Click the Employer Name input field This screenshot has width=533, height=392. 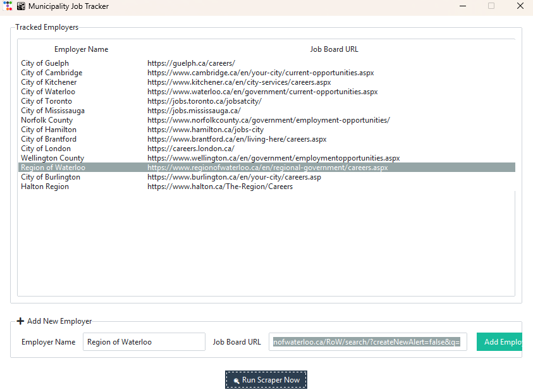click(x=144, y=341)
